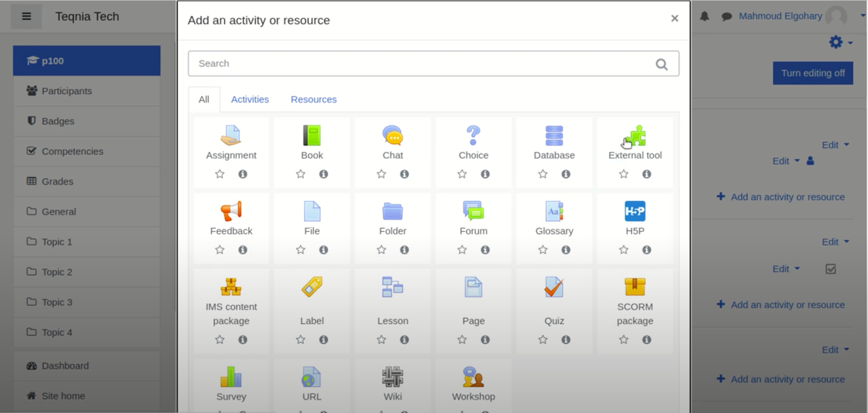Select the All tab
Screen dimensions: 868x413
click(x=204, y=99)
